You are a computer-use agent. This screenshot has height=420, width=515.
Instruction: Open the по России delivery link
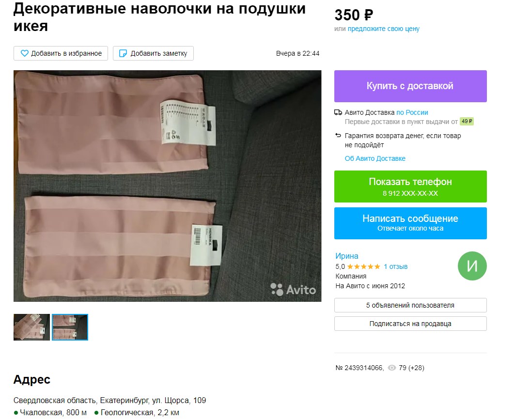[412, 112]
